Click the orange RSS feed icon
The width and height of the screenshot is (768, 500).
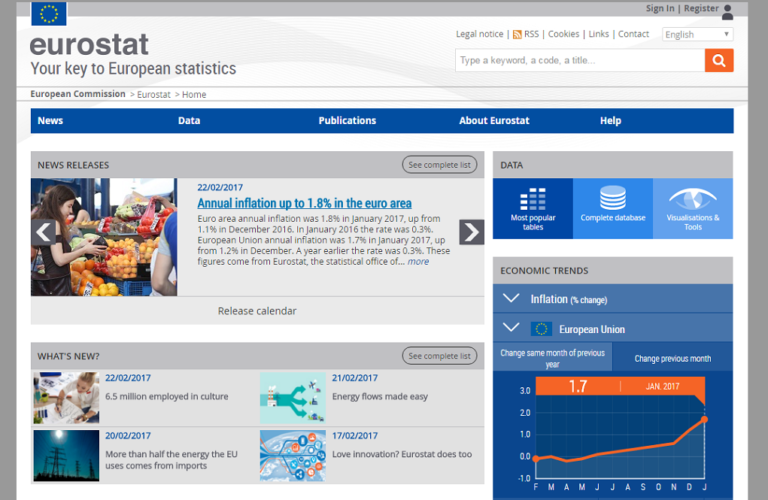coord(517,35)
